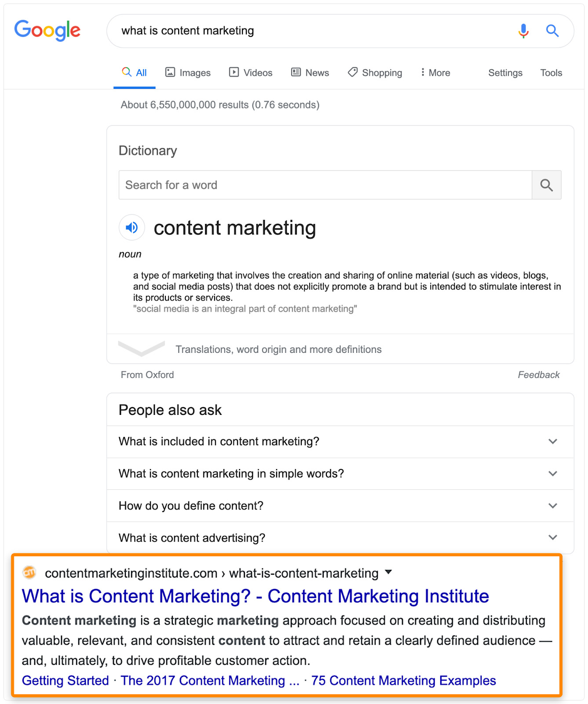Click the search magnifier icon in the search bar
The width and height of the screenshot is (588, 704).
point(552,31)
